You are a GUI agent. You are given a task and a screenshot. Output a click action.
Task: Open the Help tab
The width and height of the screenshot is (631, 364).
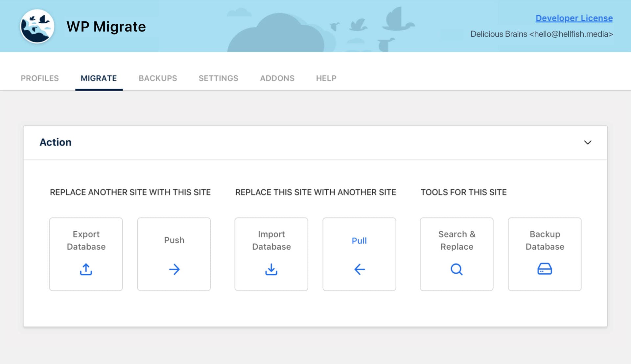click(326, 78)
